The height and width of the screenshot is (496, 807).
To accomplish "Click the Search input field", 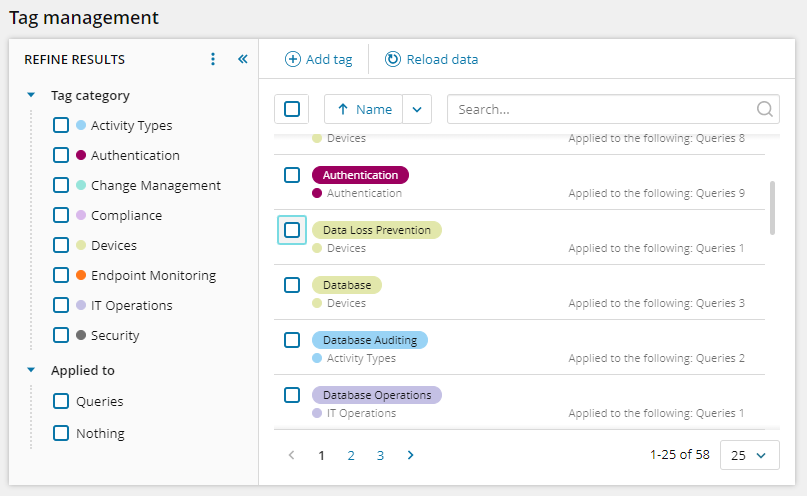I will [613, 109].
